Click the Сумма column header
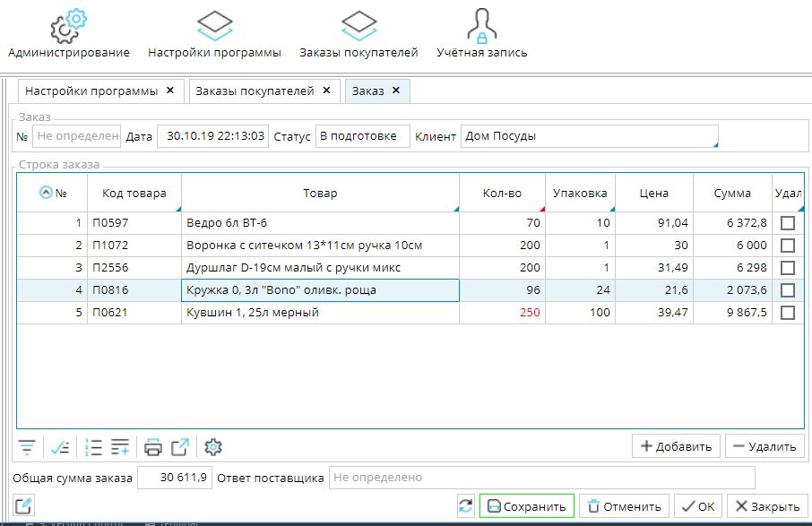The width and height of the screenshot is (812, 526). 732,194
